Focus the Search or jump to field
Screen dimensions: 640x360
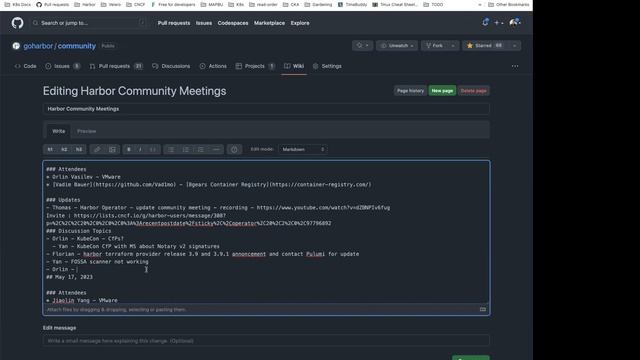(89, 23)
